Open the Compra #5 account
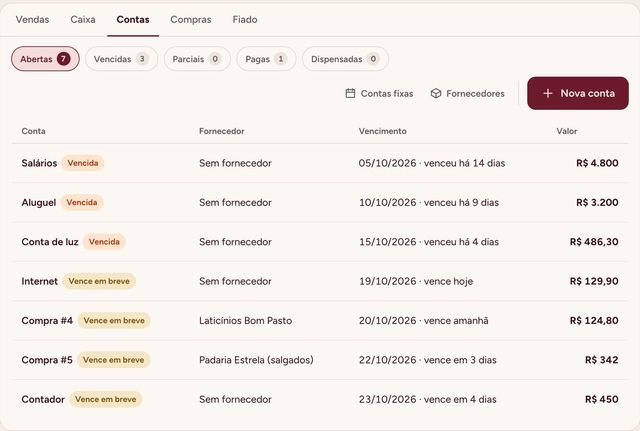Image resolution: width=640 pixels, height=431 pixels. [320, 360]
